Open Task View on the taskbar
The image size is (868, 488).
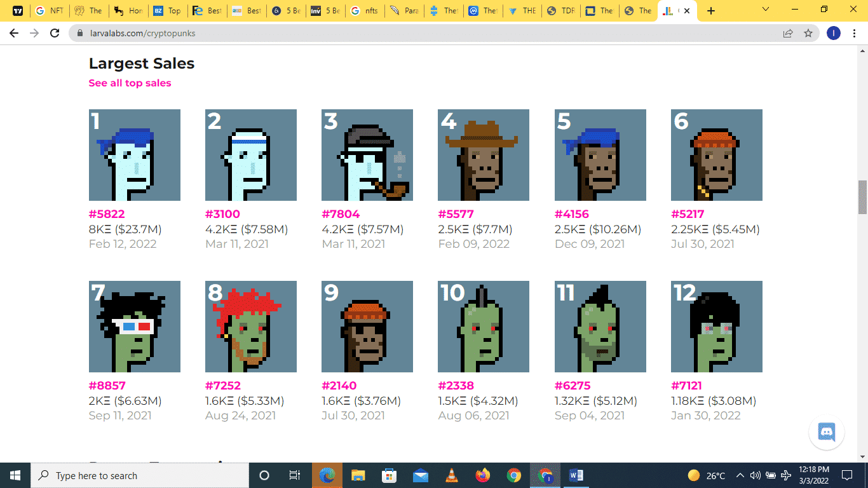click(x=295, y=475)
